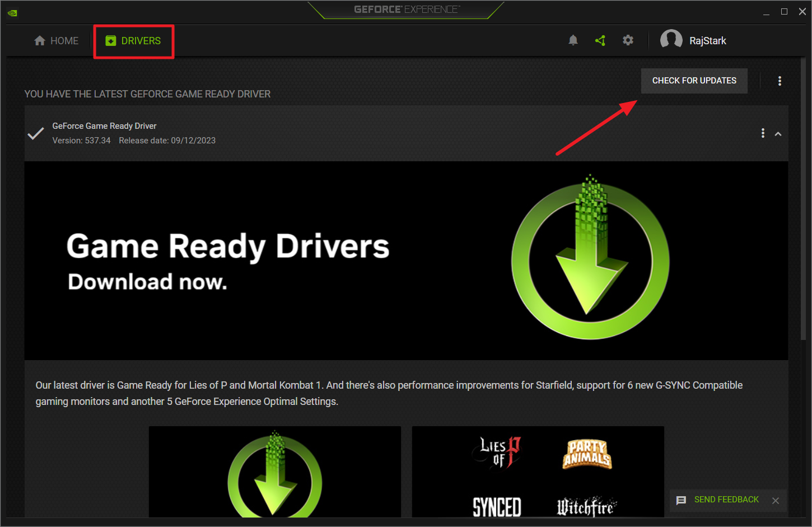Click Check for Updates button
Image resolution: width=812 pixels, height=527 pixels.
click(694, 81)
